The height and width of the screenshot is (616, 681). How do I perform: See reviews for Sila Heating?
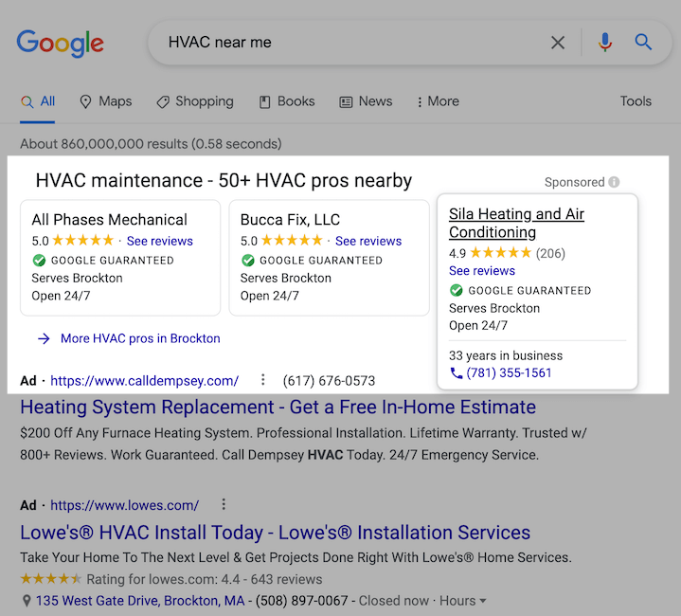[482, 271]
